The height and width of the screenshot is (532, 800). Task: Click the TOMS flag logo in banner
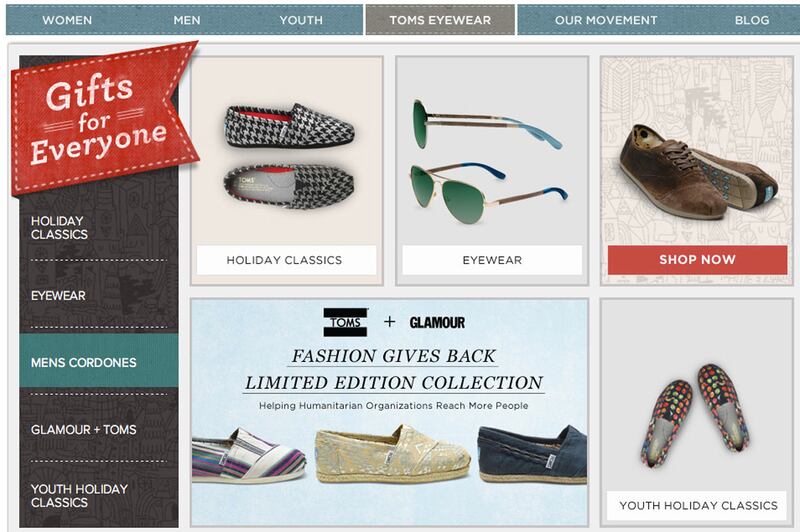point(345,322)
